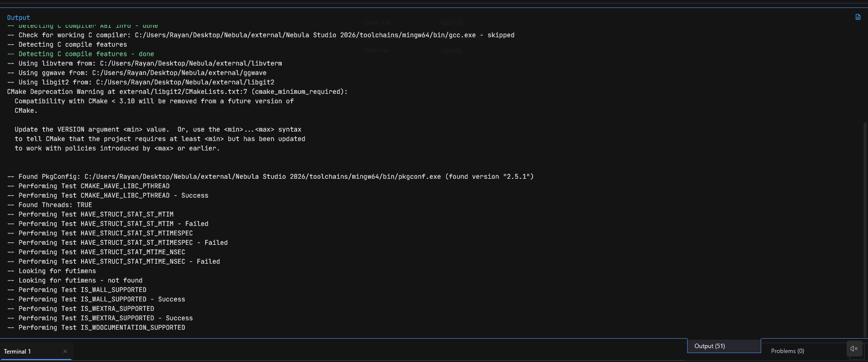868x362 pixels.
Task: Click the 'Found Threads: TRUE' line
Action: pos(50,205)
